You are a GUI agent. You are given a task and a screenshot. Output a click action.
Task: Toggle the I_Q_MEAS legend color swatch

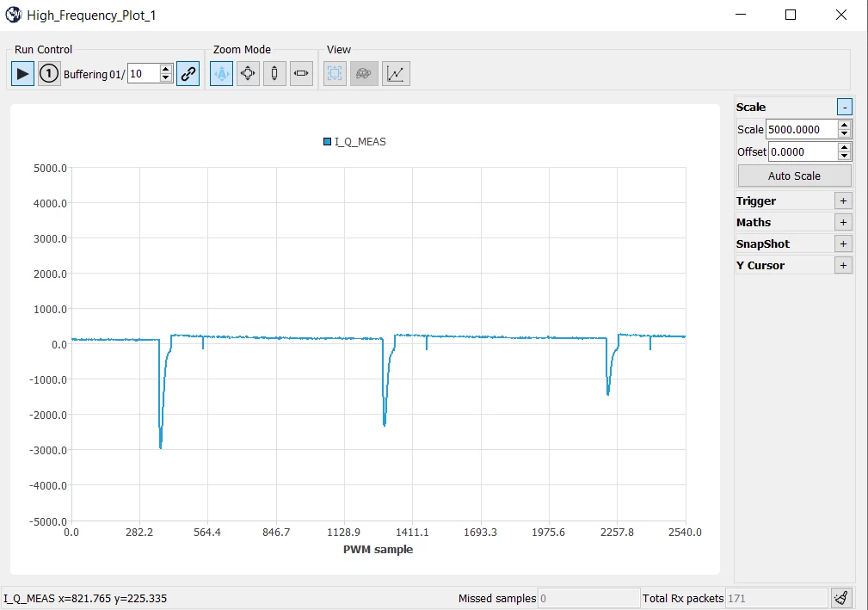point(327,142)
